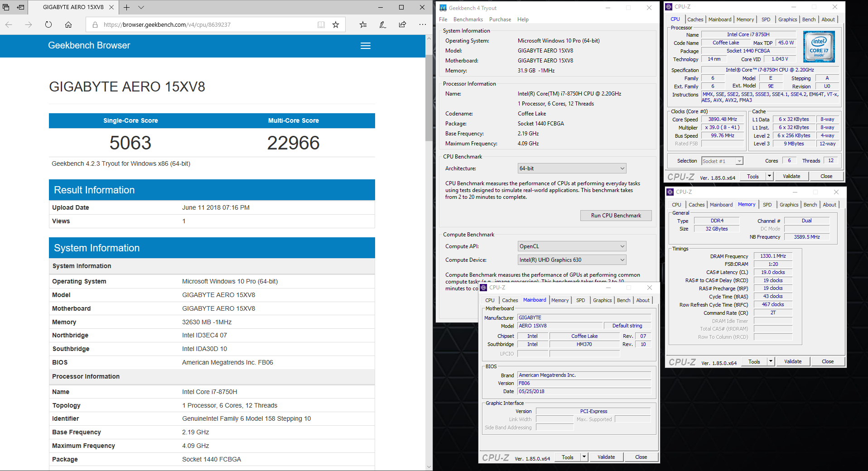The width and height of the screenshot is (868, 471).
Task: Switch to Graphics tab in top CPU-Z
Action: 787,19
